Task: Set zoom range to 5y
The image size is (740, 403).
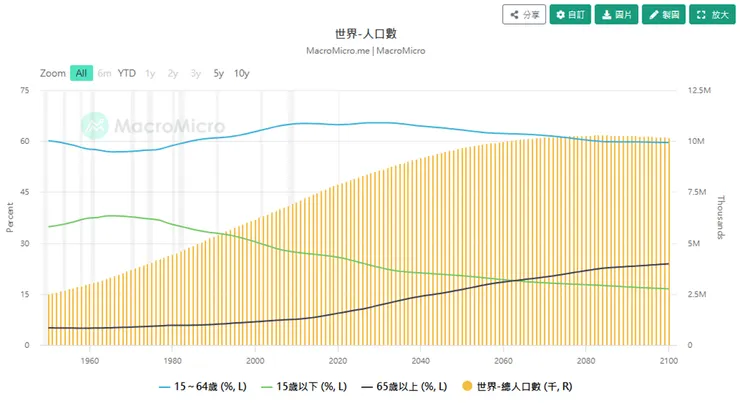Action: tap(218, 73)
